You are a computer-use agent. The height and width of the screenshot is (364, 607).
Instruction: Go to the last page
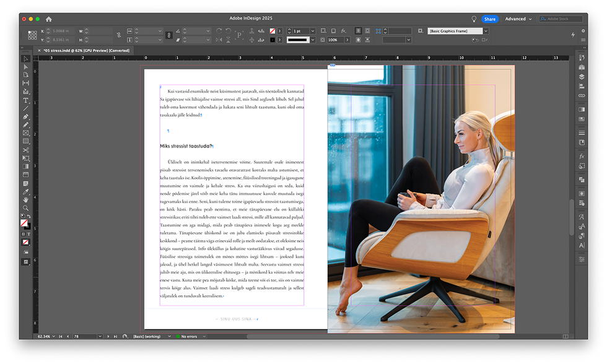tap(115, 337)
